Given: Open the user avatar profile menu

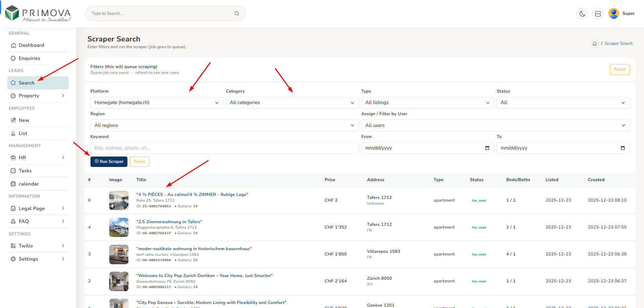Looking at the screenshot, I should (x=613, y=13).
